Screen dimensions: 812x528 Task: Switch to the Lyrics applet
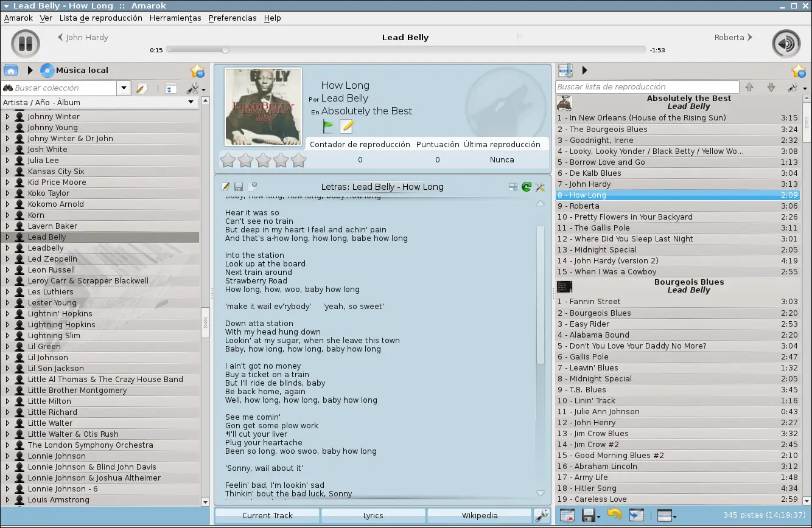(373, 516)
